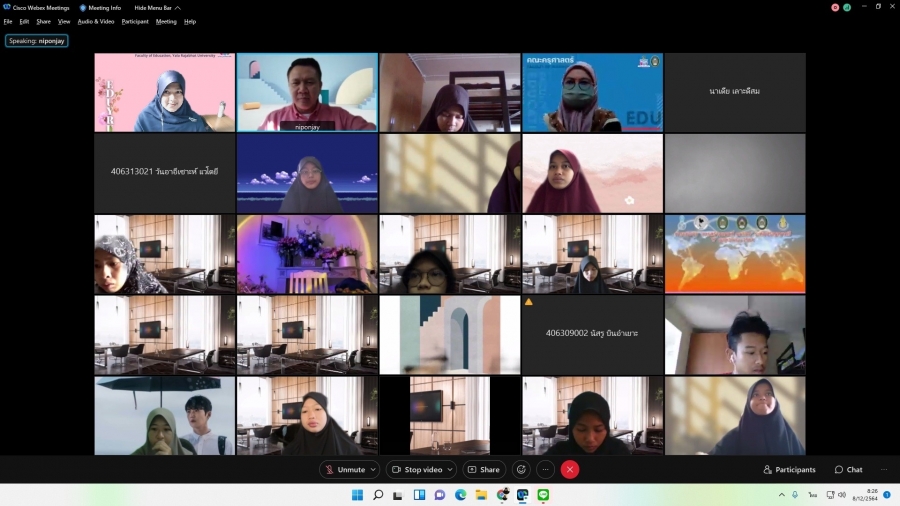Open the Participant menu
This screenshot has width=900, height=506.
(x=135, y=21)
